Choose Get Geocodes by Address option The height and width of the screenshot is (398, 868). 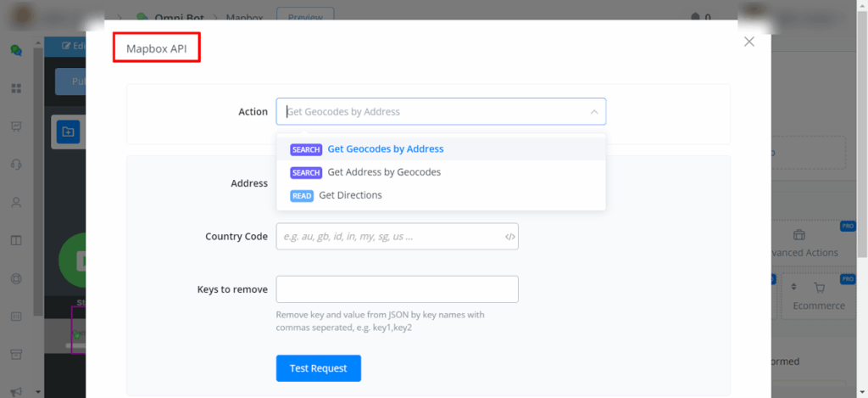click(x=385, y=149)
